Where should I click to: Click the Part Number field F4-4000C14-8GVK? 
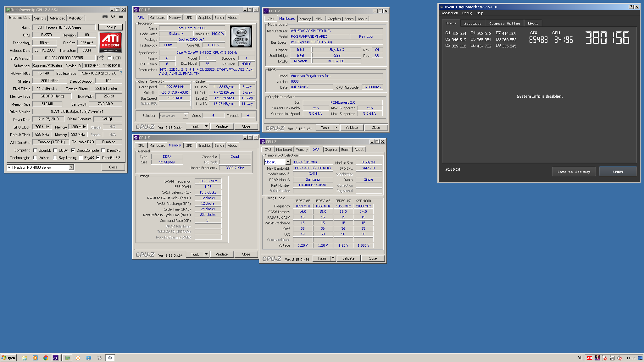coord(313,185)
